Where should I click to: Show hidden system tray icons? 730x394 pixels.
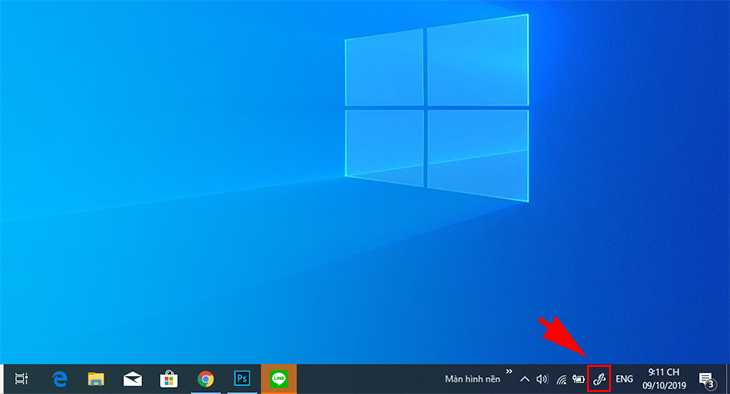pos(525,379)
